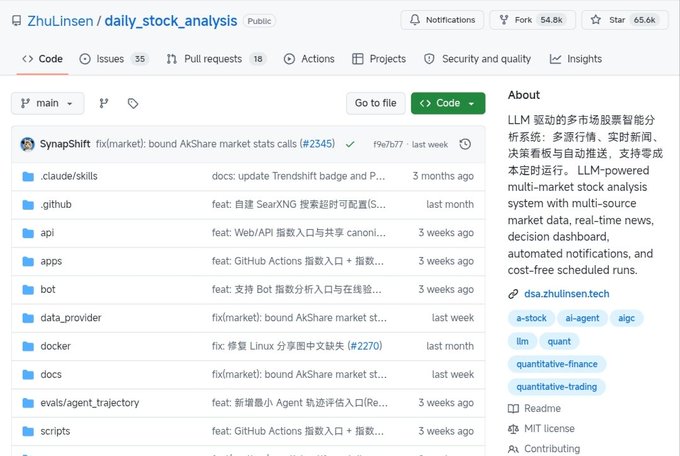Viewport: 680px width, 456px height.
Task: Open the scripts folder
Action: [x=55, y=431]
